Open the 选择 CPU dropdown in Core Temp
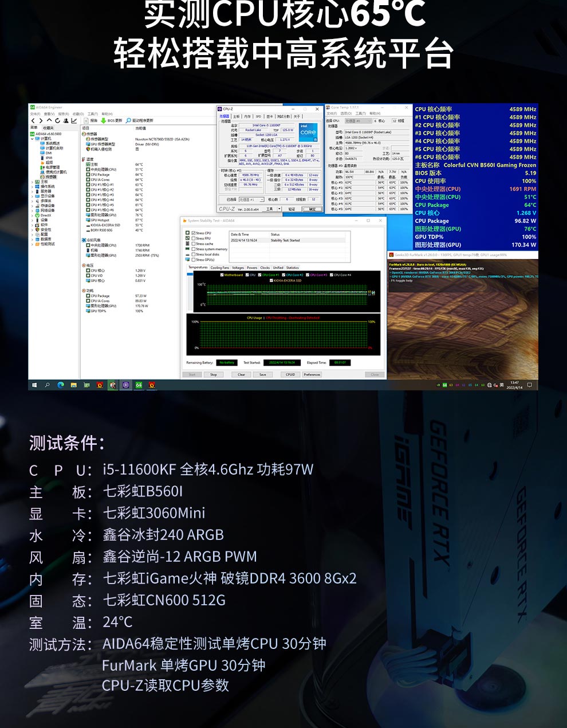This screenshot has width=567, height=728. click(x=358, y=121)
